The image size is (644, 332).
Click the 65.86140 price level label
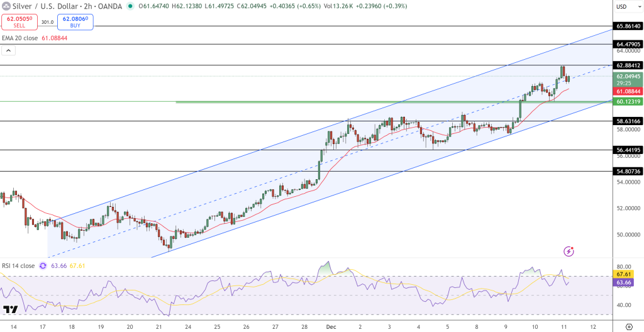(x=628, y=26)
